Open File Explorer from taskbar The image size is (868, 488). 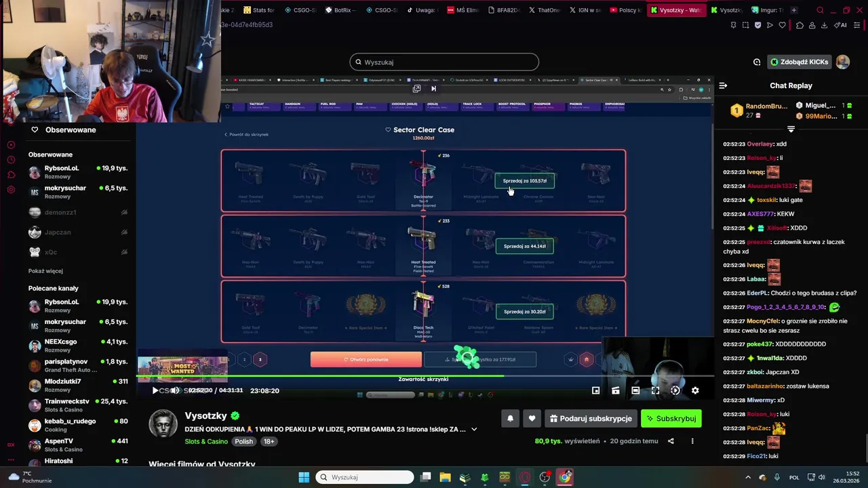[445, 477]
